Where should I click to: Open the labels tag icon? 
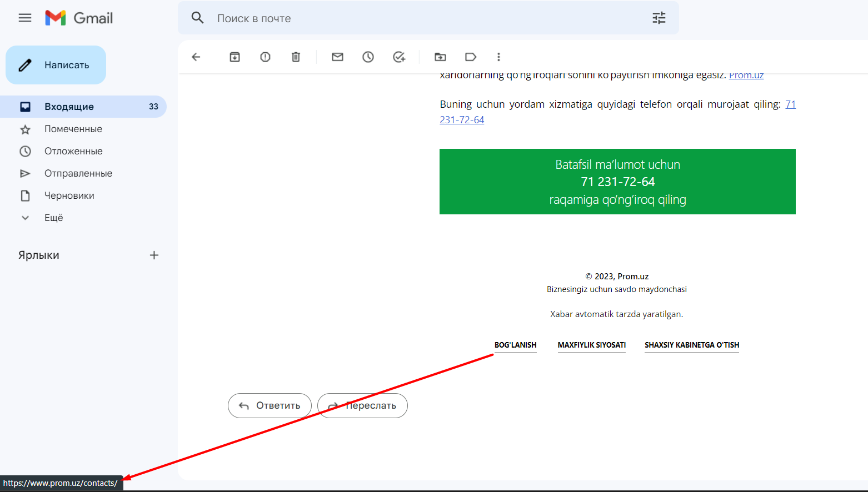(471, 57)
